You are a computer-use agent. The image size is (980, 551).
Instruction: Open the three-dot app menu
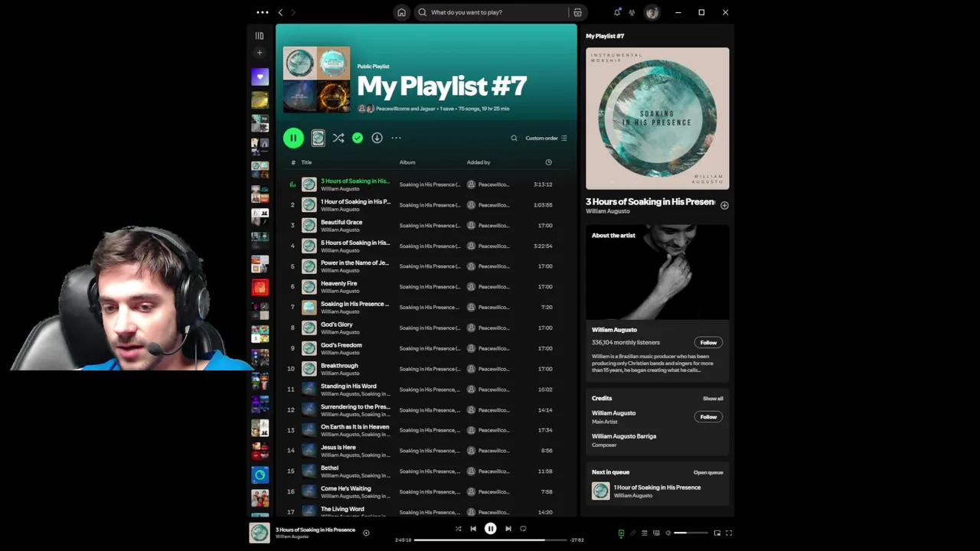(x=263, y=12)
